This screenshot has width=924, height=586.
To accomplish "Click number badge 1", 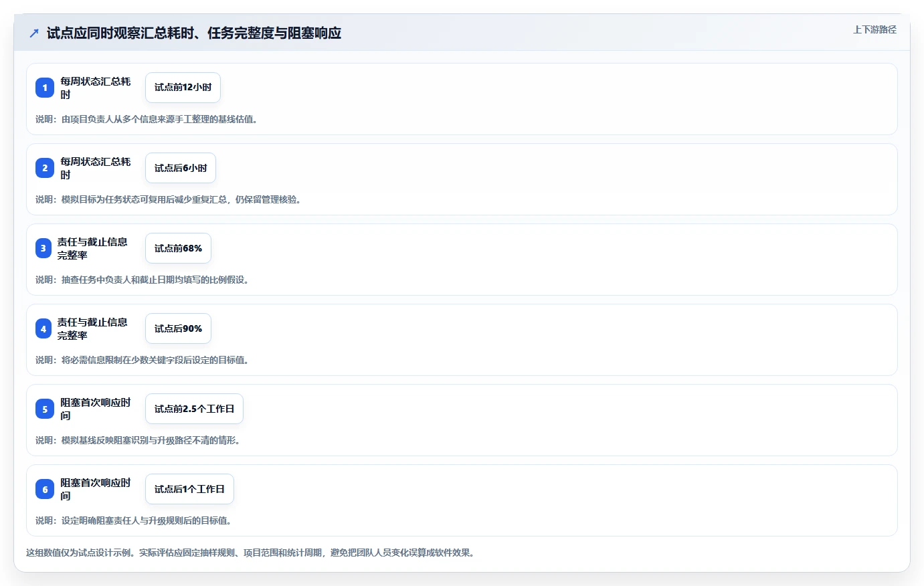I will tap(45, 88).
